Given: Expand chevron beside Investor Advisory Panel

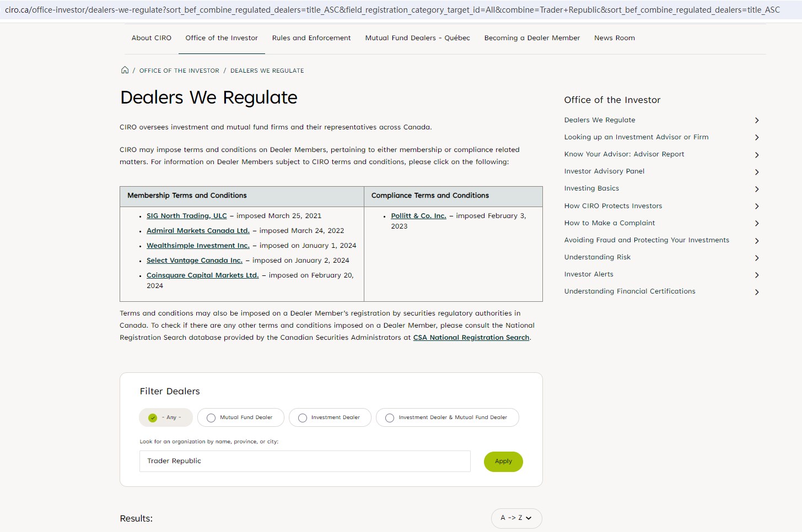Looking at the screenshot, I should (x=757, y=172).
